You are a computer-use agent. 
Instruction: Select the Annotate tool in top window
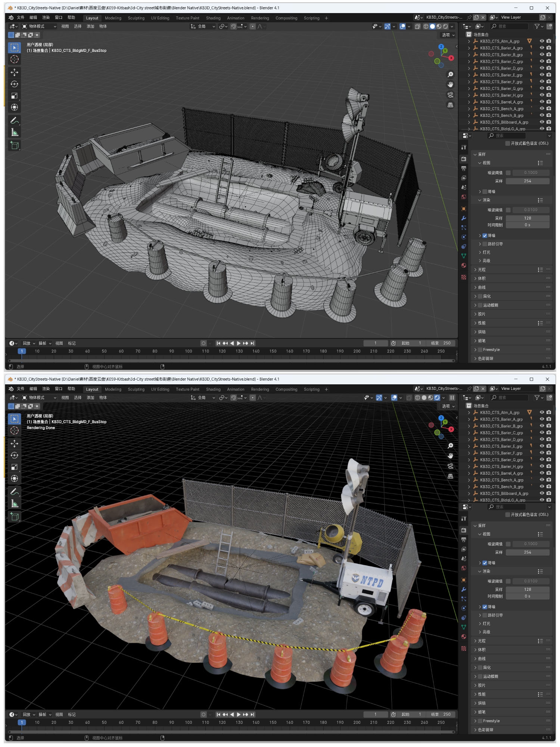(x=14, y=121)
